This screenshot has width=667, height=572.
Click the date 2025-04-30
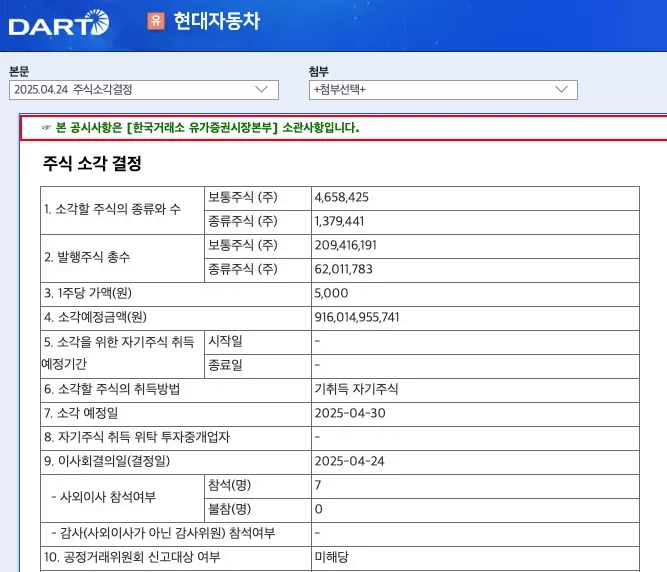coord(350,413)
